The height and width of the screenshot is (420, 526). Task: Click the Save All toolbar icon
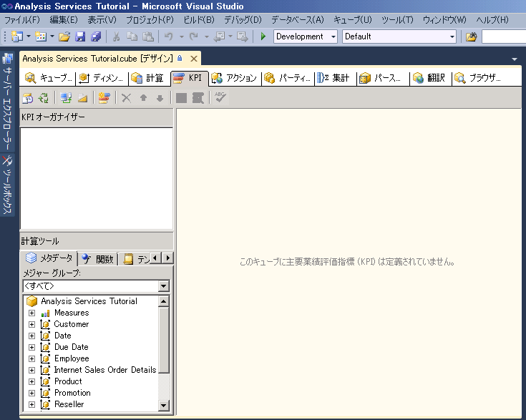pyautogui.click(x=96, y=36)
